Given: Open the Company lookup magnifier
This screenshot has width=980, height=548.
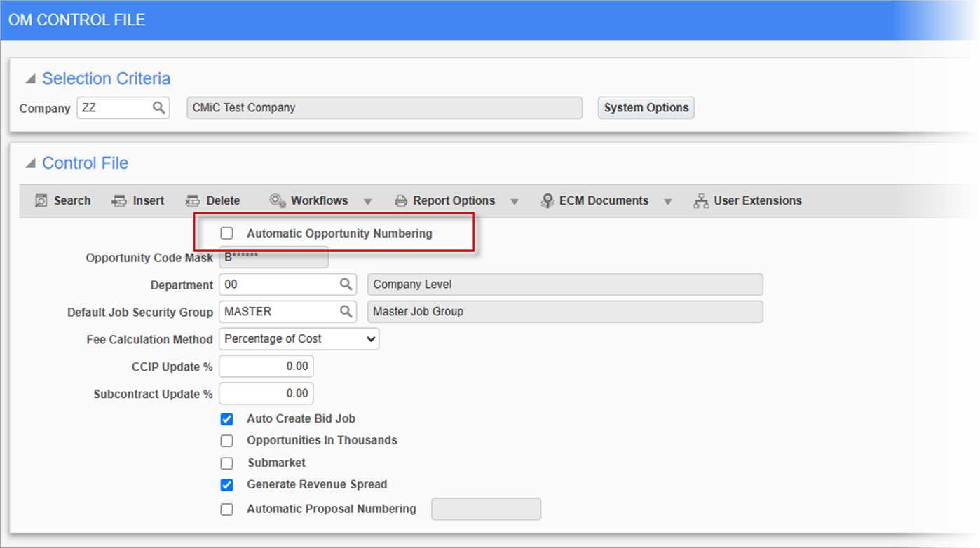Looking at the screenshot, I should click(x=159, y=108).
